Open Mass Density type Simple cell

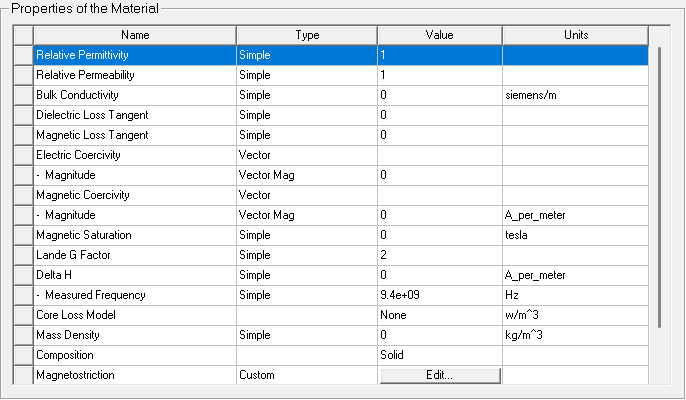tap(307, 335)
